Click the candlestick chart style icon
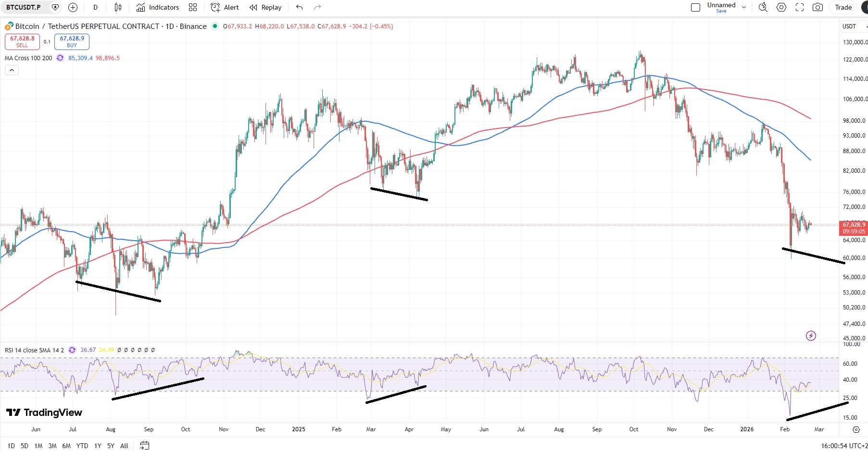Screen dimensions: 868x452 (x=118, y=7)
